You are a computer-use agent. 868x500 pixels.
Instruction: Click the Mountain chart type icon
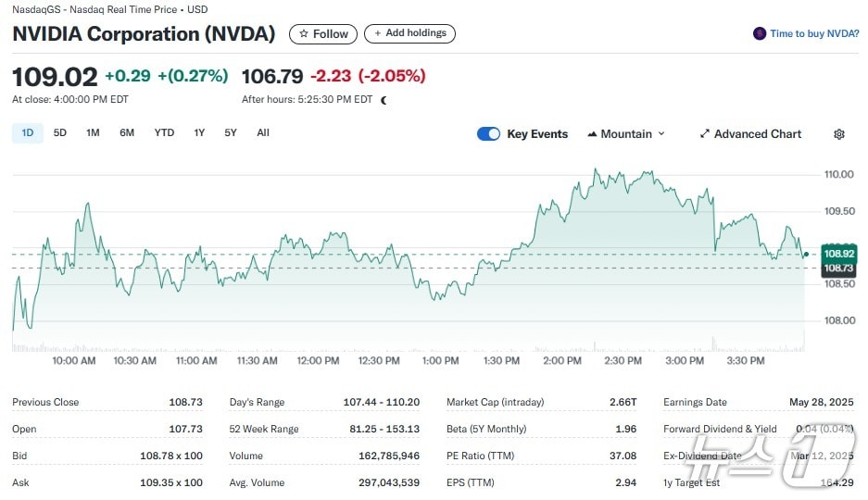(x=592, y=134)
